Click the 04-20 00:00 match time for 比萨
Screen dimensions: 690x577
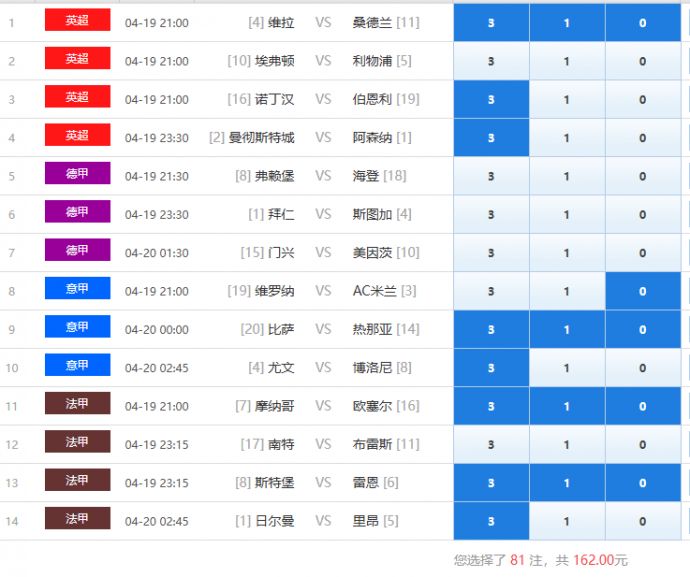click(156, 330)
